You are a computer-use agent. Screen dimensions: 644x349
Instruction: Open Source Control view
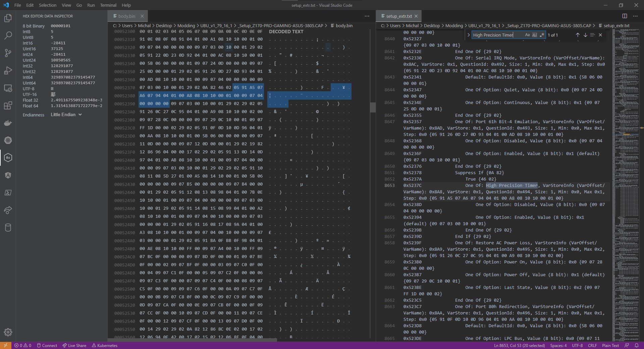pos(8,53)
